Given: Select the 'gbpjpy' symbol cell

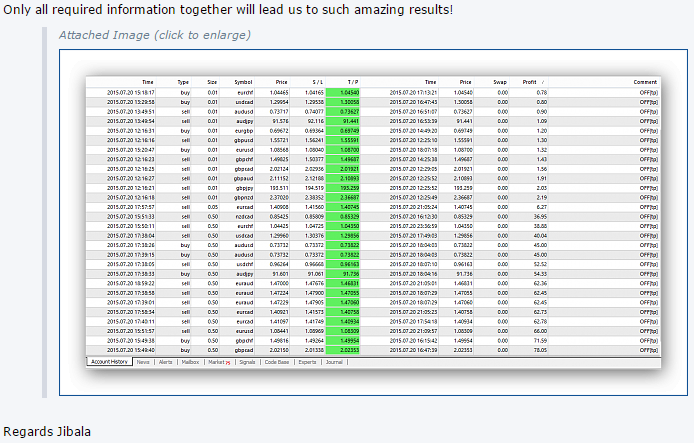Looking at the screenshot, I should tap(244, 188).
